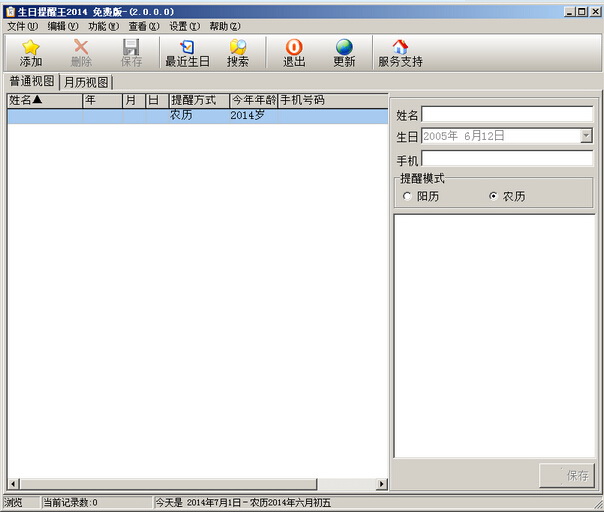Open the 编辑 menu

click(63, 26)
